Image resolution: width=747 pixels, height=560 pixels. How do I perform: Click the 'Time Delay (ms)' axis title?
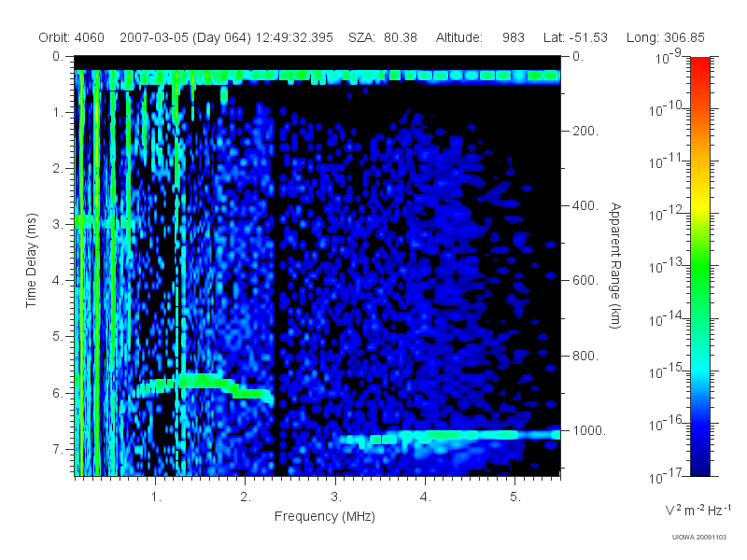(x=31, y=260)
